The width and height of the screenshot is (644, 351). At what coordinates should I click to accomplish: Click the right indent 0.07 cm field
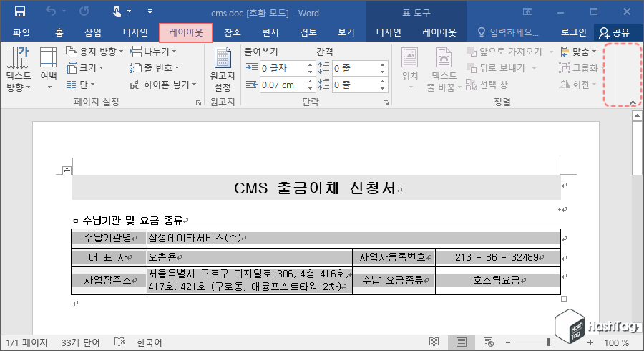click(283, 85)
